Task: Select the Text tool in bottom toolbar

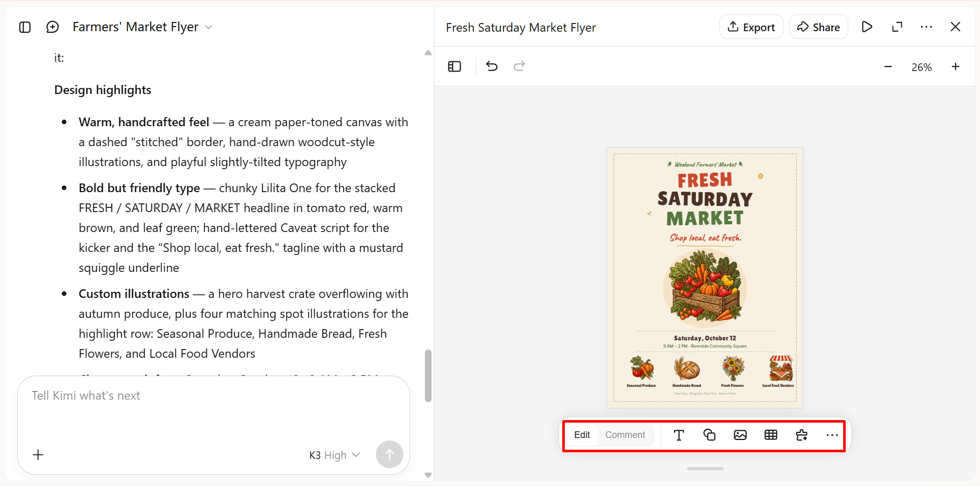Action: click(679, 435)
